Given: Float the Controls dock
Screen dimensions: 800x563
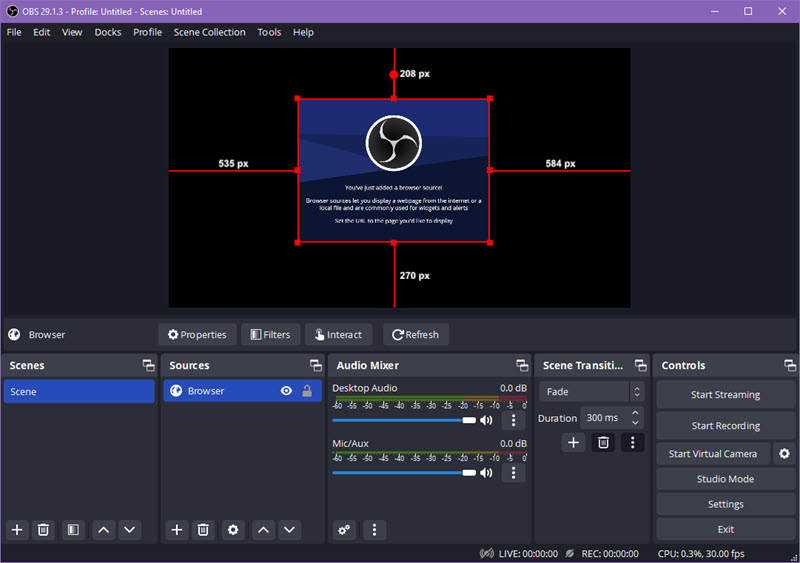Looking at the screenshot, I should [x=790, y=365].
